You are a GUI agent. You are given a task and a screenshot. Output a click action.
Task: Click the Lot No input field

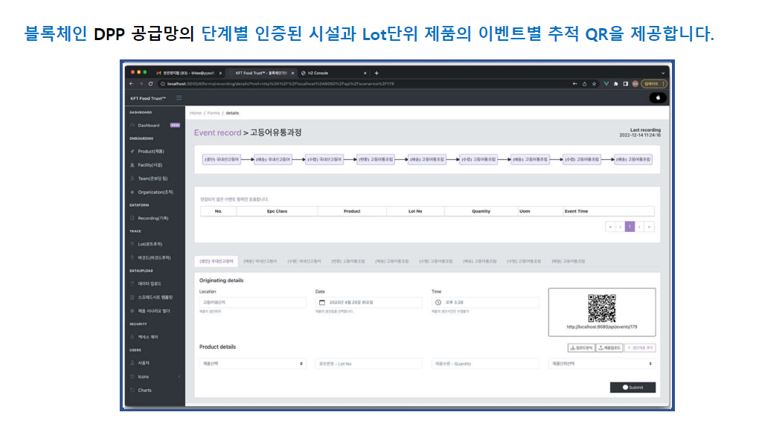[369, 363]
